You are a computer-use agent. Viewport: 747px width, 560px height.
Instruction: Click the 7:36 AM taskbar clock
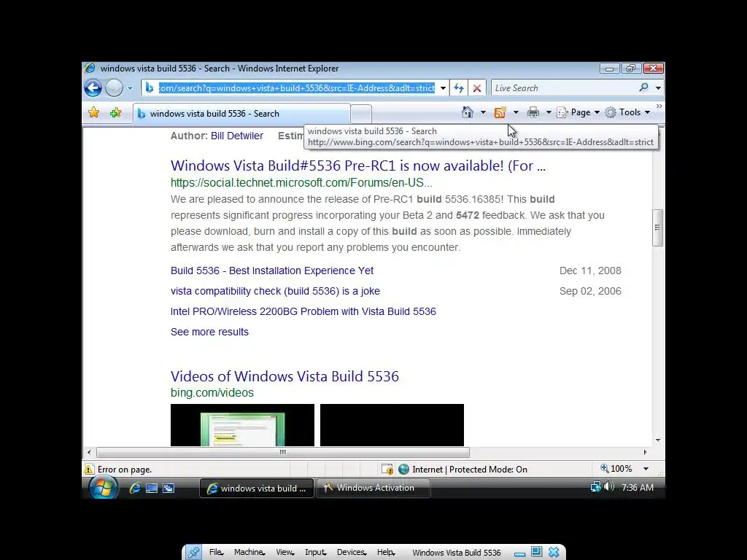(x=638, y=488)
